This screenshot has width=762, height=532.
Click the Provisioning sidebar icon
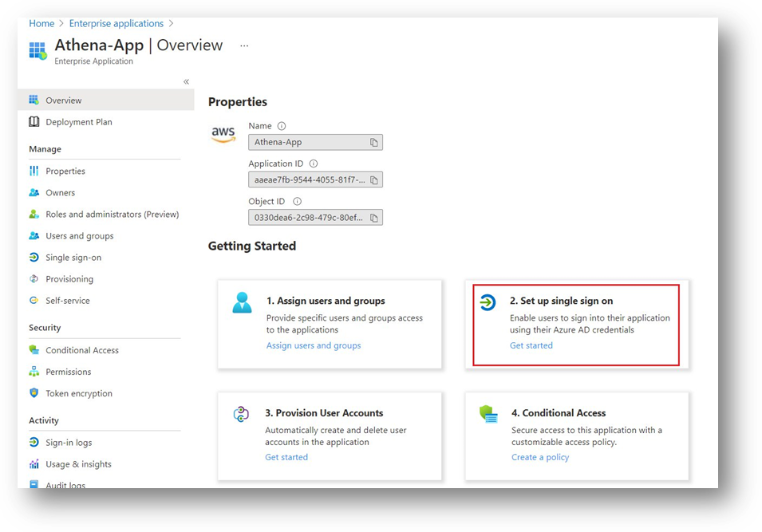click(34, 279)
